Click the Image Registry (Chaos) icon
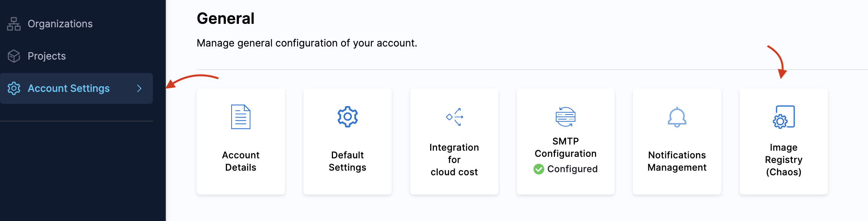 784,117
